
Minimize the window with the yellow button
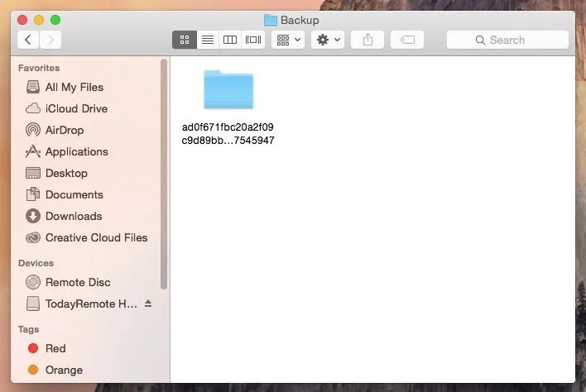pyautogui.click(x=39, y=20)
